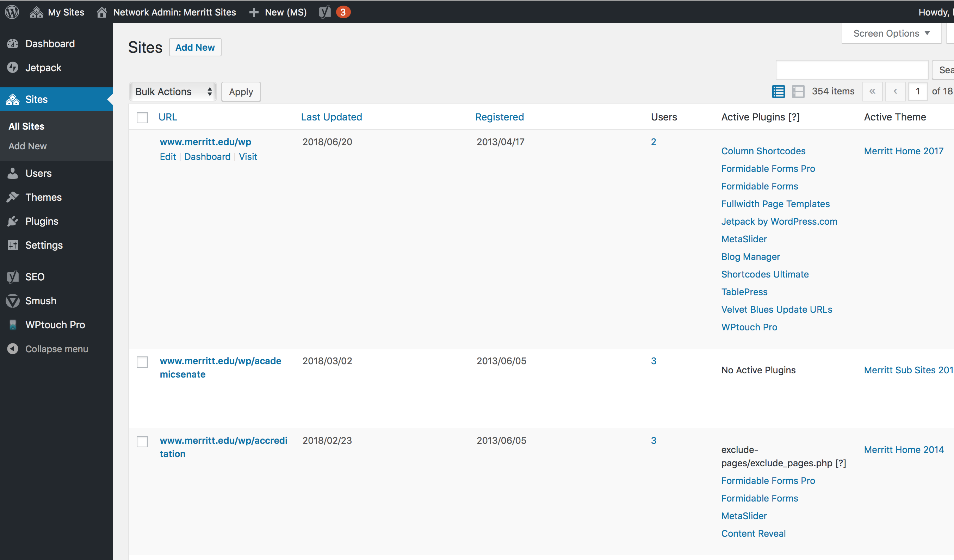Click the WPtouch Pro phone icon

coord(13,325)
